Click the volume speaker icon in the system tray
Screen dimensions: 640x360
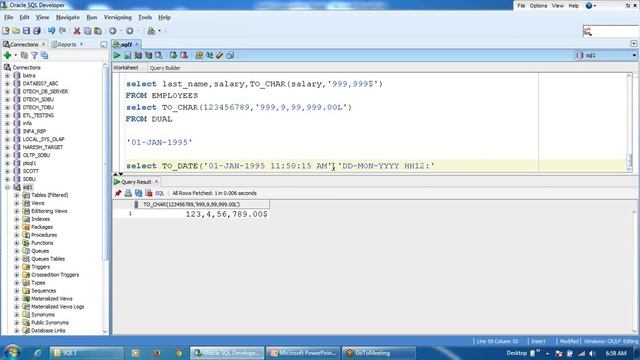click(592, 353)
